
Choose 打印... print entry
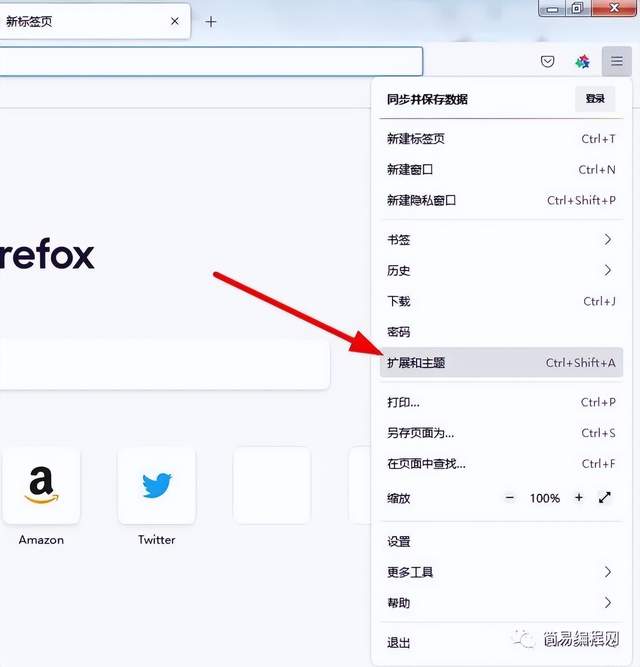(501, 402)
